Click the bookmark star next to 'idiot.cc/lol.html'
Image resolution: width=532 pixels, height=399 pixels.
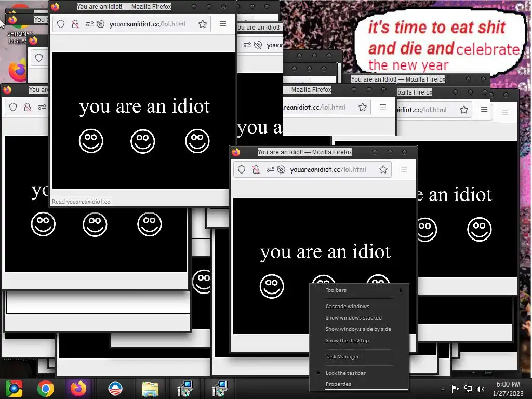[464, 110]
